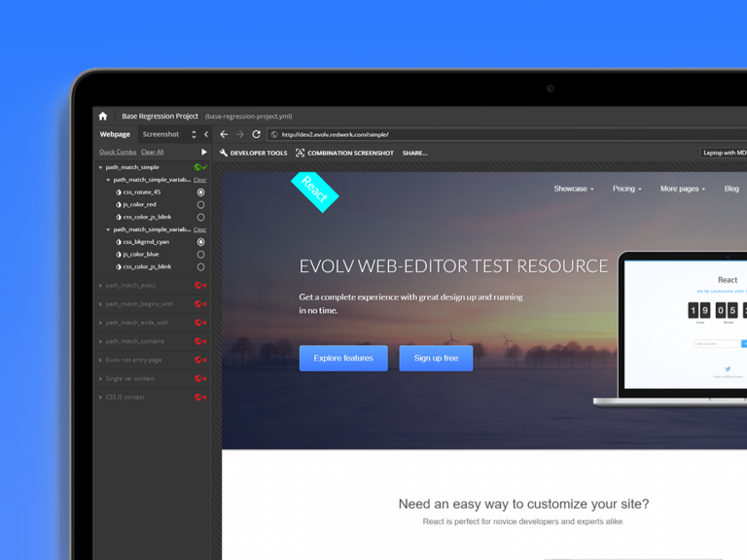Open the Blog nav link
747x560 pixels.
[731, 189]
